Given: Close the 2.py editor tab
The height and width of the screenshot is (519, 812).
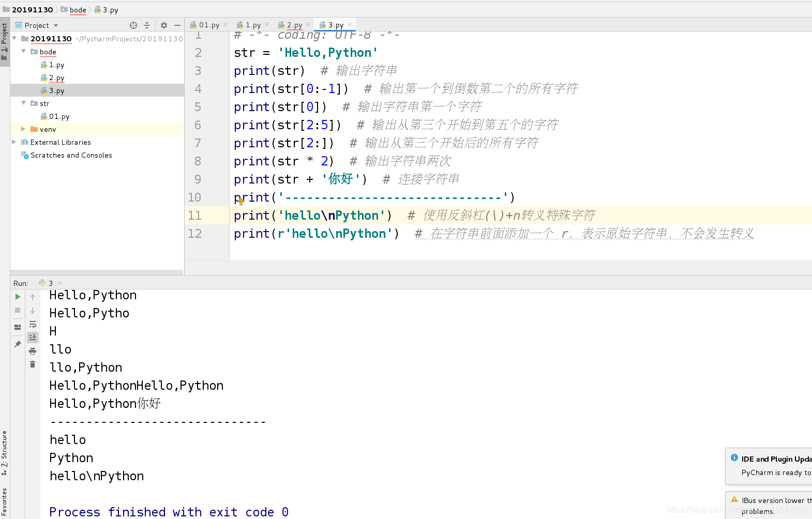Looking at the screenshot, I should (308, 24).
